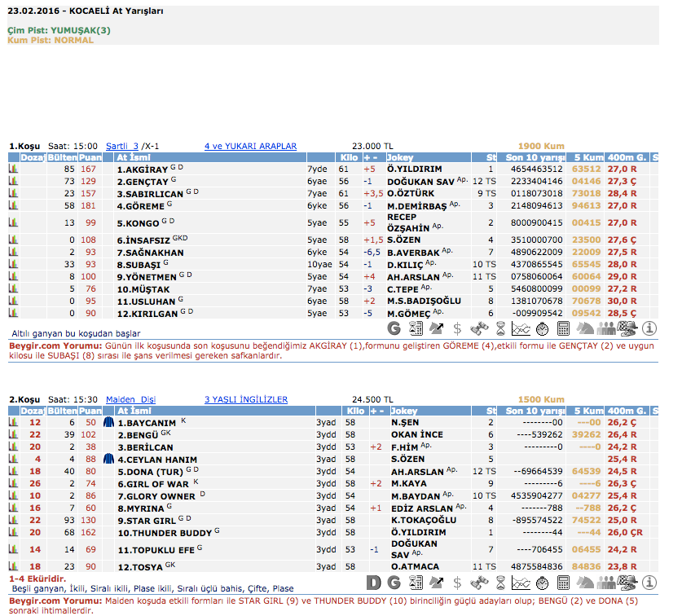Click the Jokey column header in race 2
This screenshot has height=616, width=682.
click(403, 411)
